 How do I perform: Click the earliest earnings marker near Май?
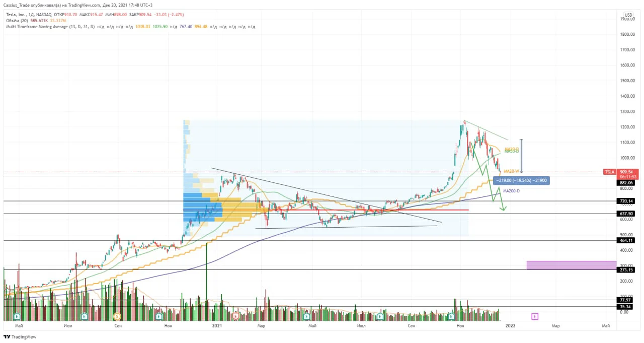(17, 316)
